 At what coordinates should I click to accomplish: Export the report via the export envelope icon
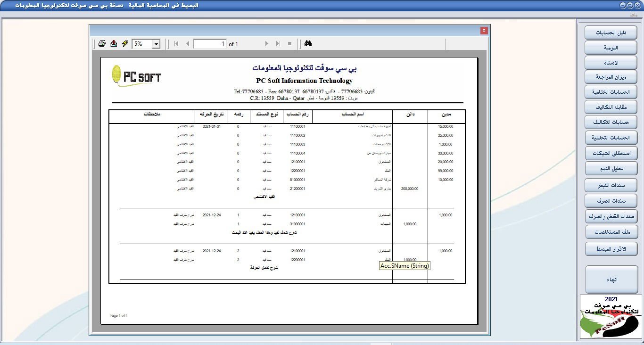(114, 43)
